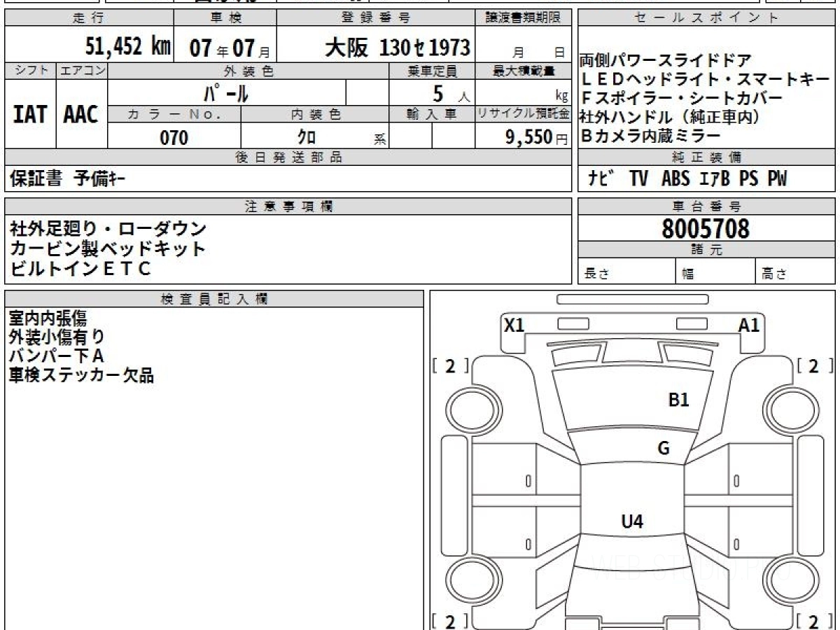Click the 走行 column header
The image size is (840, 630).
tap(89, 17)
